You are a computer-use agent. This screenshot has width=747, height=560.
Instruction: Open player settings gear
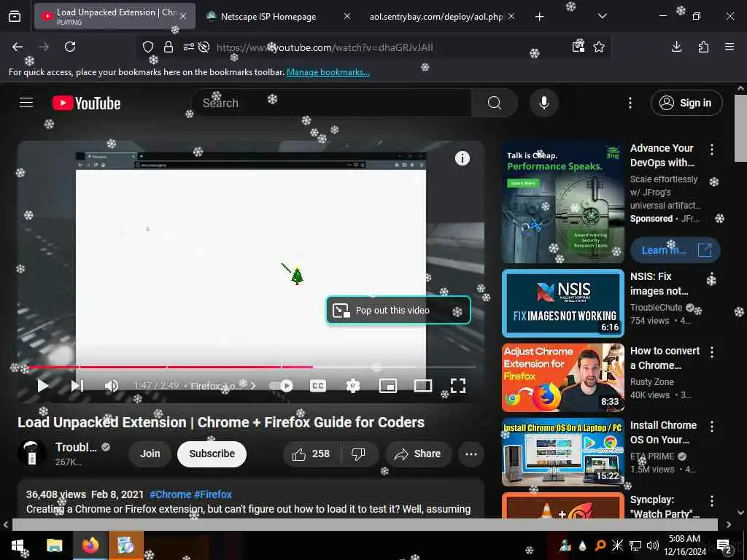click(353, 386)
